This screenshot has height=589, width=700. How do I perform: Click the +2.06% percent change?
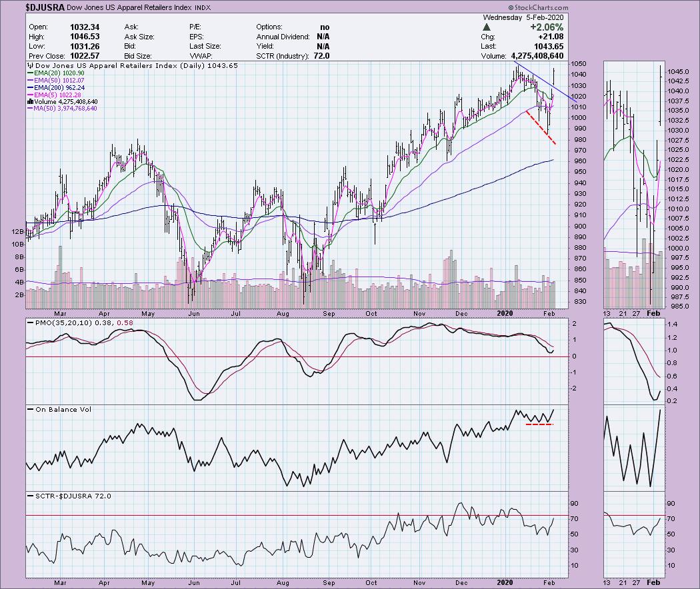[x=547, y=27]
